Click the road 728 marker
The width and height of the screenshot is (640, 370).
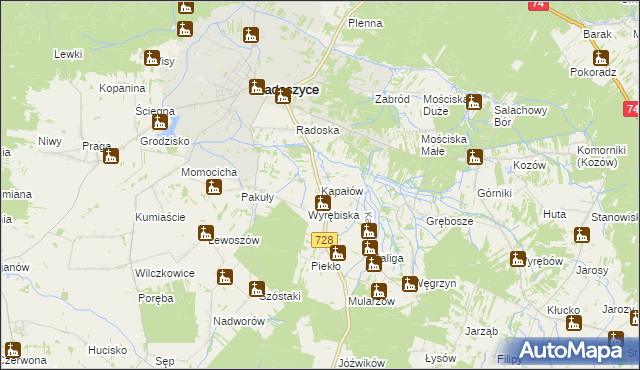324,240
